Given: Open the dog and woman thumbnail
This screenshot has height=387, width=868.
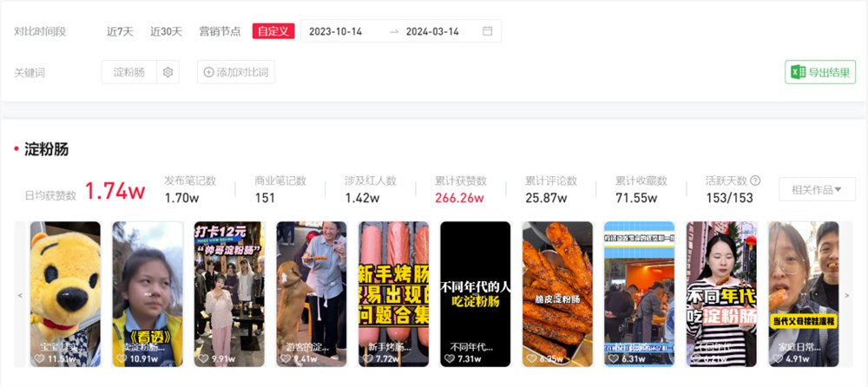Looking at the screenshot, I should click(x=312, y=294).
